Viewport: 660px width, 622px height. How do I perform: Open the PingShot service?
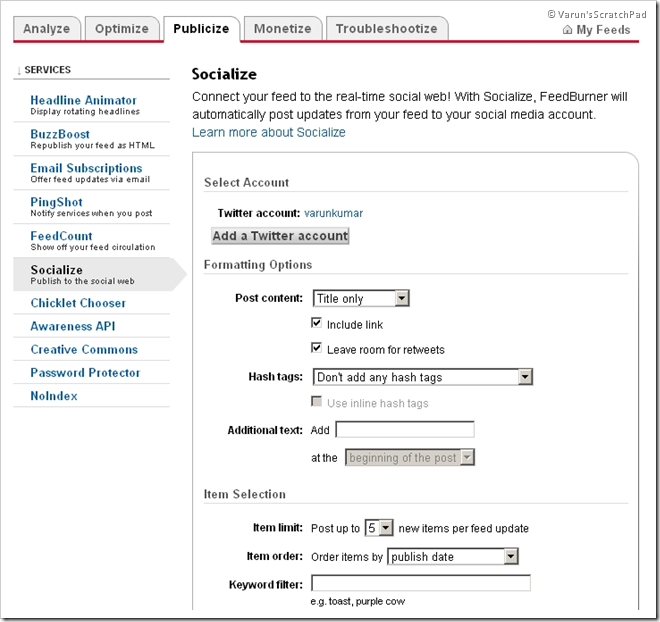tap(56, 202)
